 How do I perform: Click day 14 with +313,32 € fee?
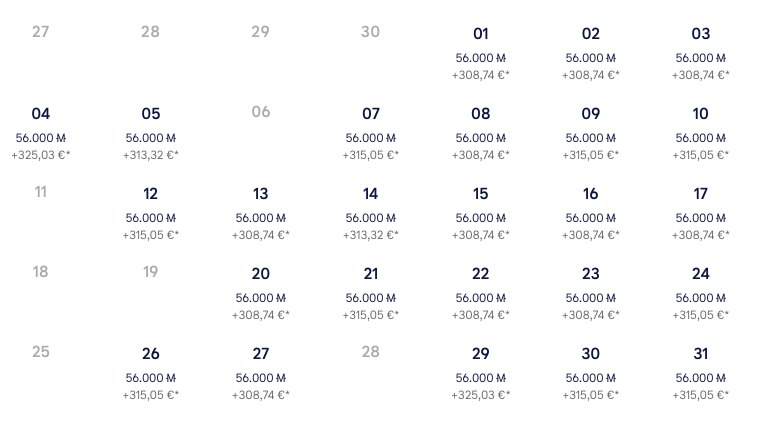(x=371, y=213)
